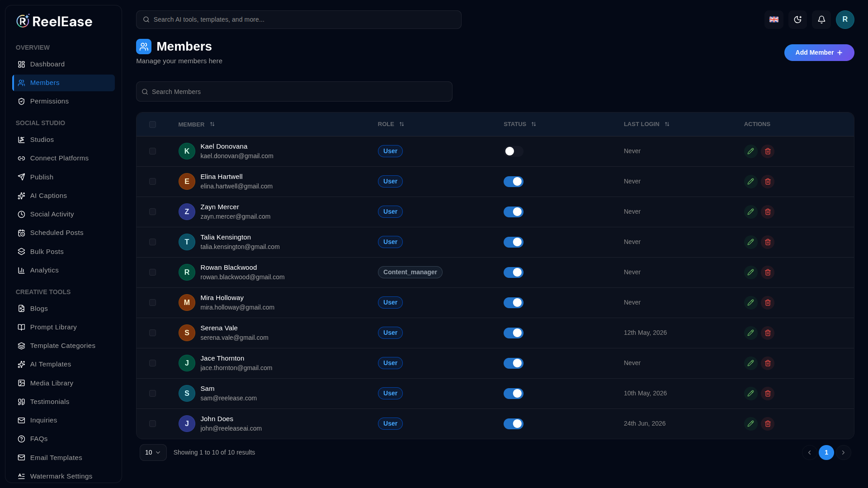Delete Serena Vale's member entry
This screenshot has width=868, height=488.
[768, 333]
